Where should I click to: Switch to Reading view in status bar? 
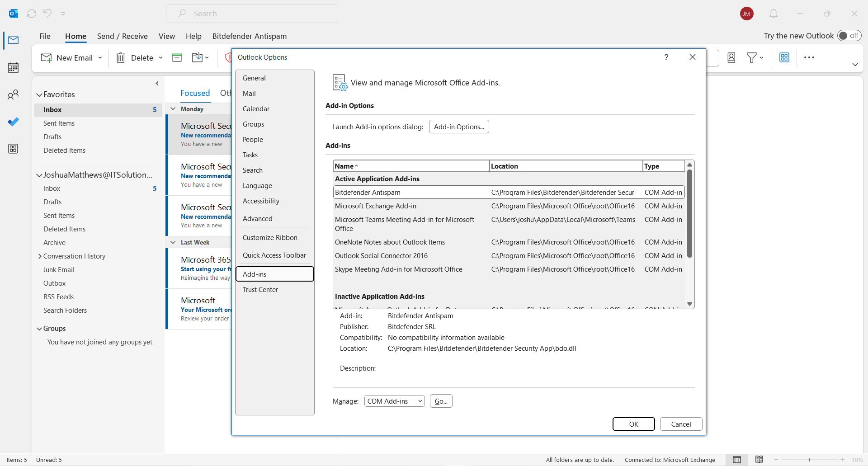759,460
